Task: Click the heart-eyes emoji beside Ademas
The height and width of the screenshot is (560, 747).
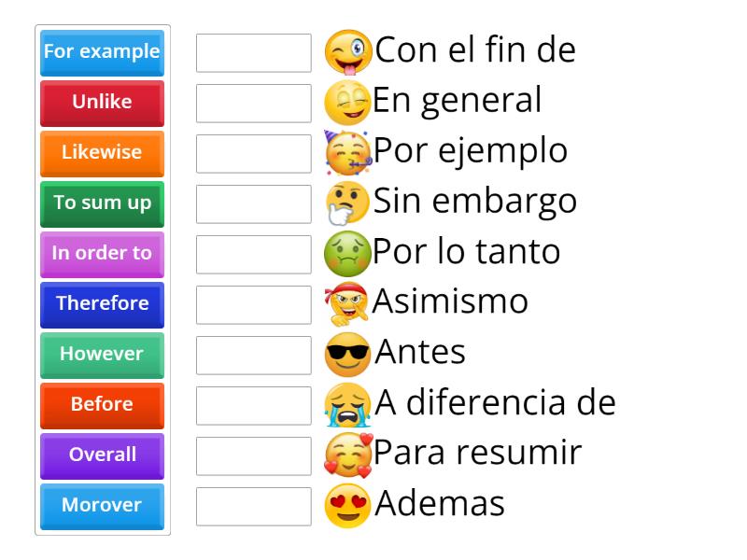Action: pos(347,506)
